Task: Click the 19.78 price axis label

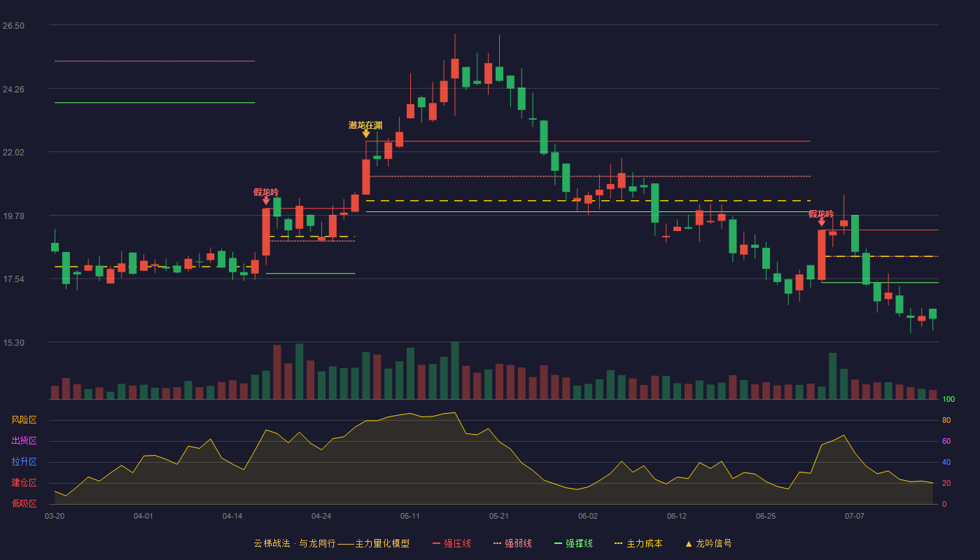Action: 13,216
